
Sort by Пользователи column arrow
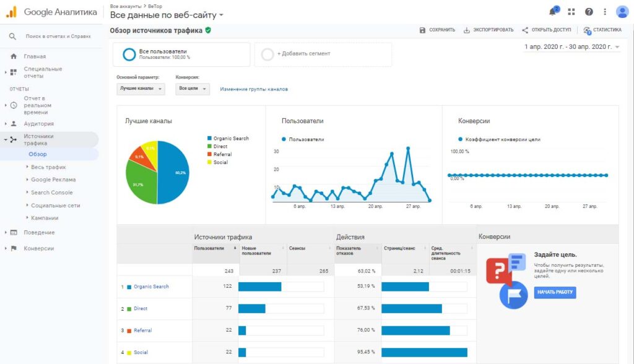pyautogui.click(x=235, y=248)
